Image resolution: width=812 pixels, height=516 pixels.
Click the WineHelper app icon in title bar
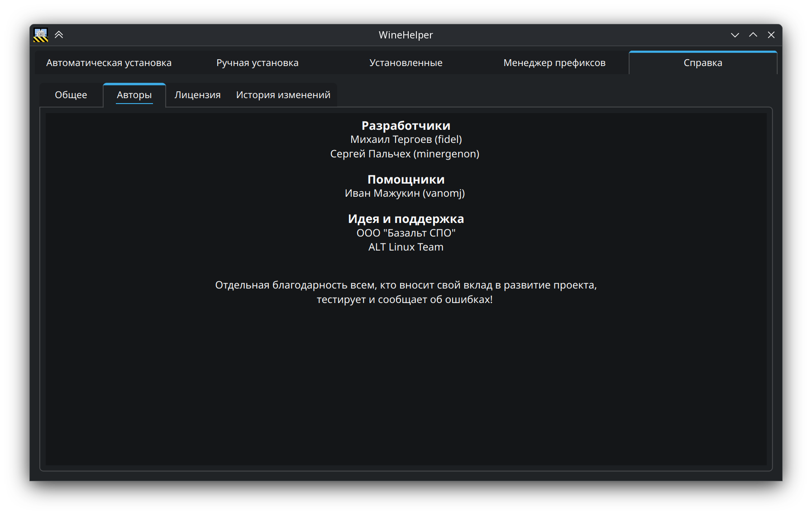41,35
